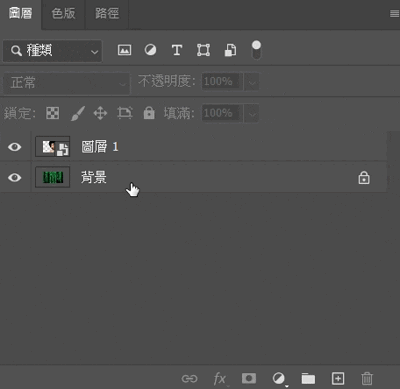Lock artboard nesting icon
400x389 pixels.
pos(125,113)
